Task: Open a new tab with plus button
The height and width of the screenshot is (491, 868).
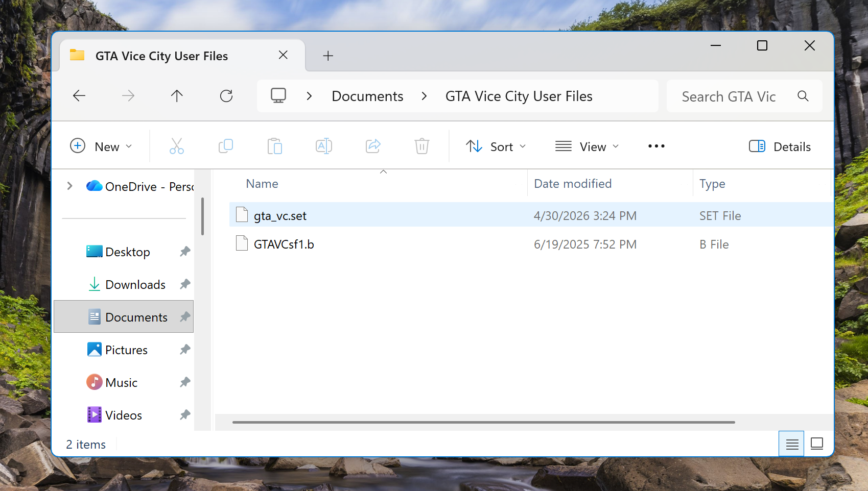Action: (x=328, y=56)
